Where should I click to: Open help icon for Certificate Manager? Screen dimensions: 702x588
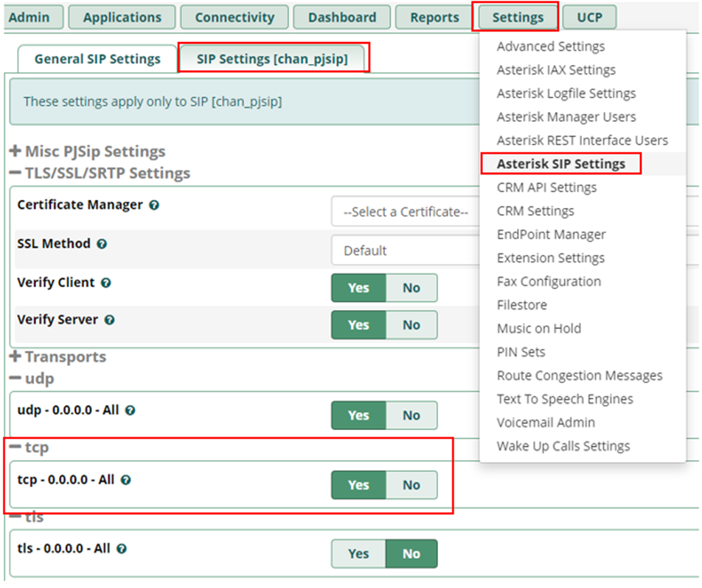click(x=154, y=206)
